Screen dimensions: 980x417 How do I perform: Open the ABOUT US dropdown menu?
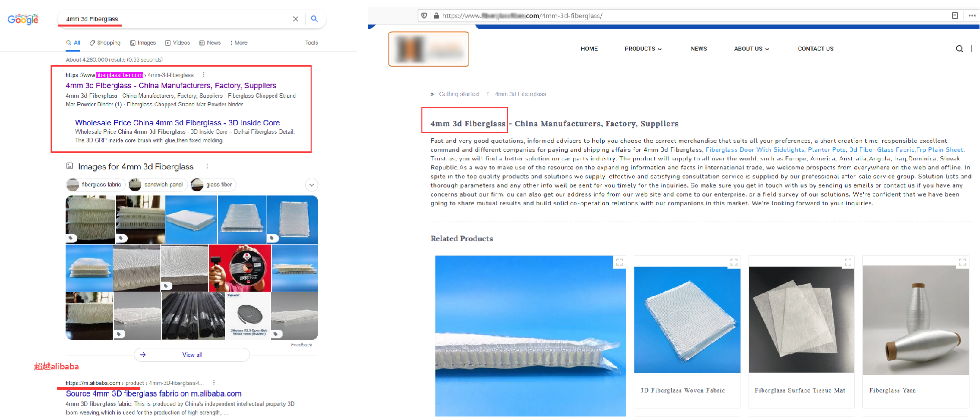pyautogui.click(x=751, y=49)
